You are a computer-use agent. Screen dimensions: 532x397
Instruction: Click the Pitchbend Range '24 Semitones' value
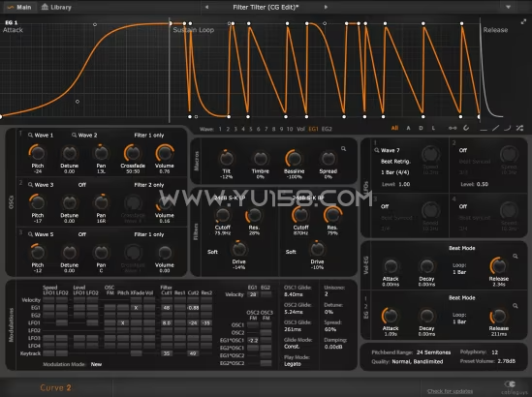(433, 352)
